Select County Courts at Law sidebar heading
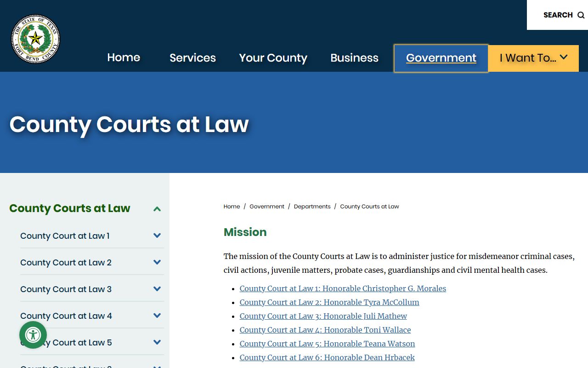Viewport: 588px width, 368px height. 70,208
